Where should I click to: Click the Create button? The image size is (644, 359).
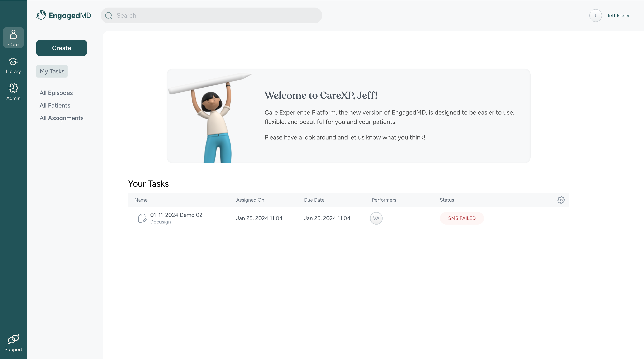point(61,48)
